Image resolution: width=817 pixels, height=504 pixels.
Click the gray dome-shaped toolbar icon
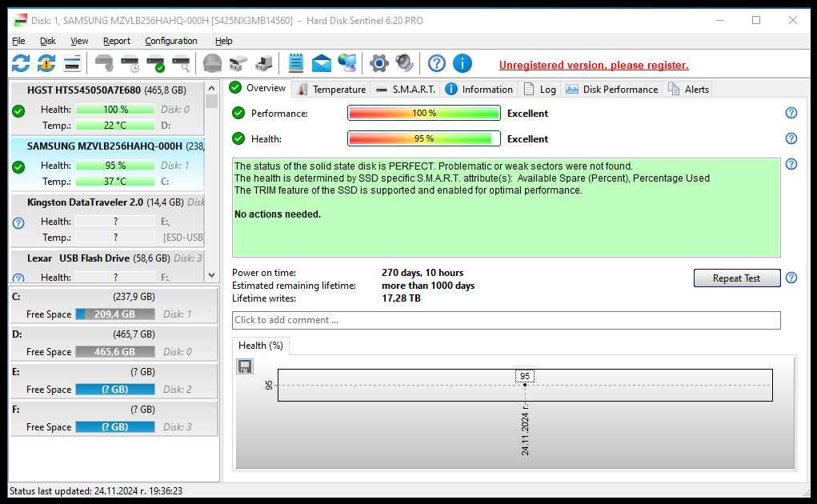click(212, 63)
